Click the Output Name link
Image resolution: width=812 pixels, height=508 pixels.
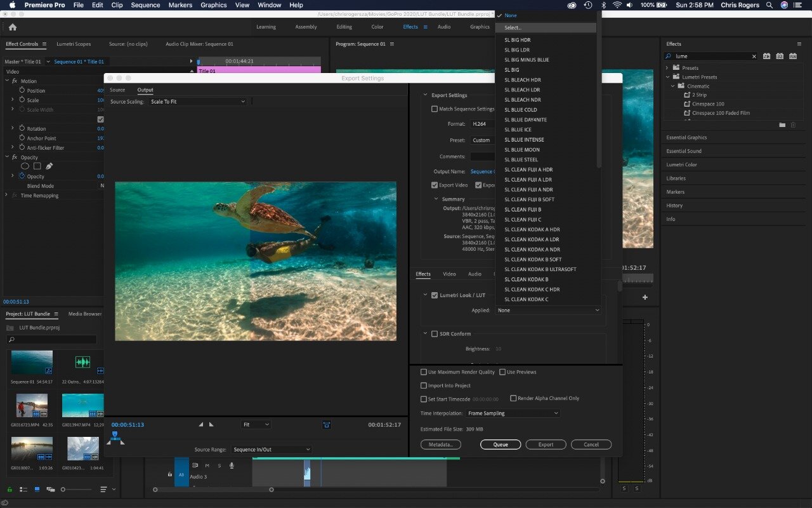(481, 171)
